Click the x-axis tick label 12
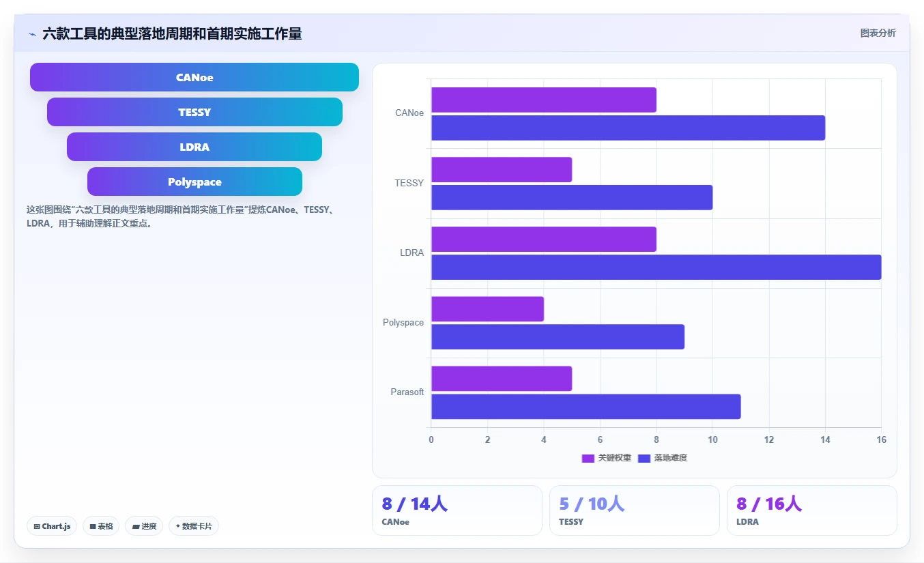This screenshot has width=924, height=563. coord(769,439)
